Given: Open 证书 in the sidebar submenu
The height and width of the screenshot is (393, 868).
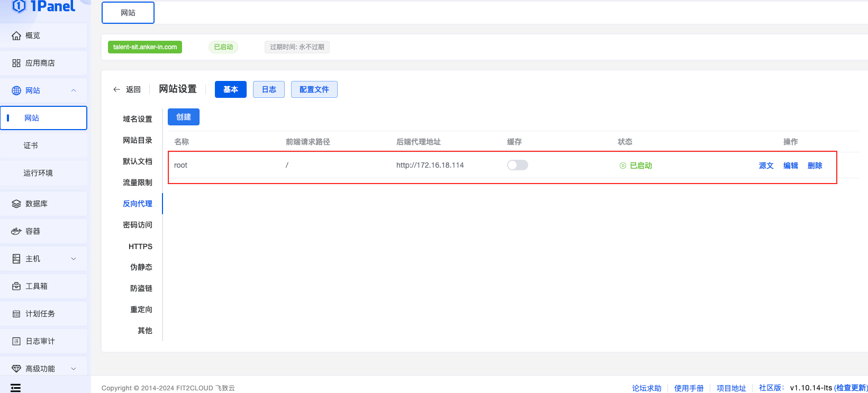Looking at the screenshot, I should click(31, 145).
